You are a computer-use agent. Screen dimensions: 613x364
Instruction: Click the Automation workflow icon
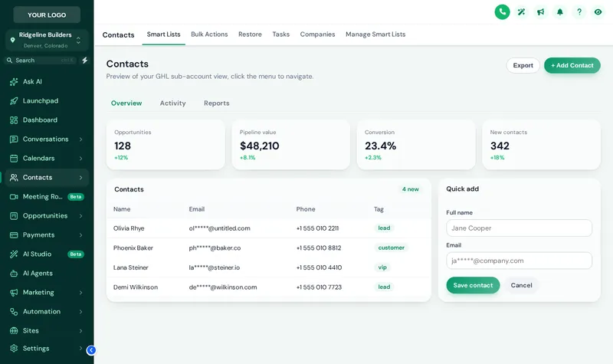(14, 312)
